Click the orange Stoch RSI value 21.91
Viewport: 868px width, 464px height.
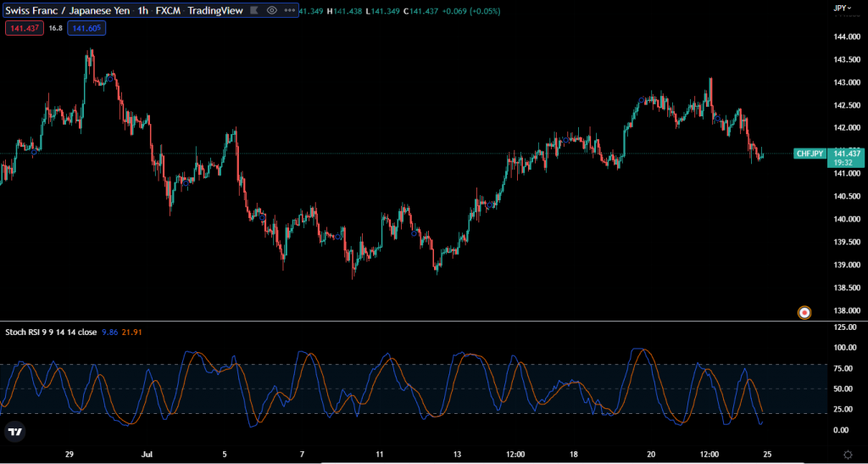coord(134,332)
